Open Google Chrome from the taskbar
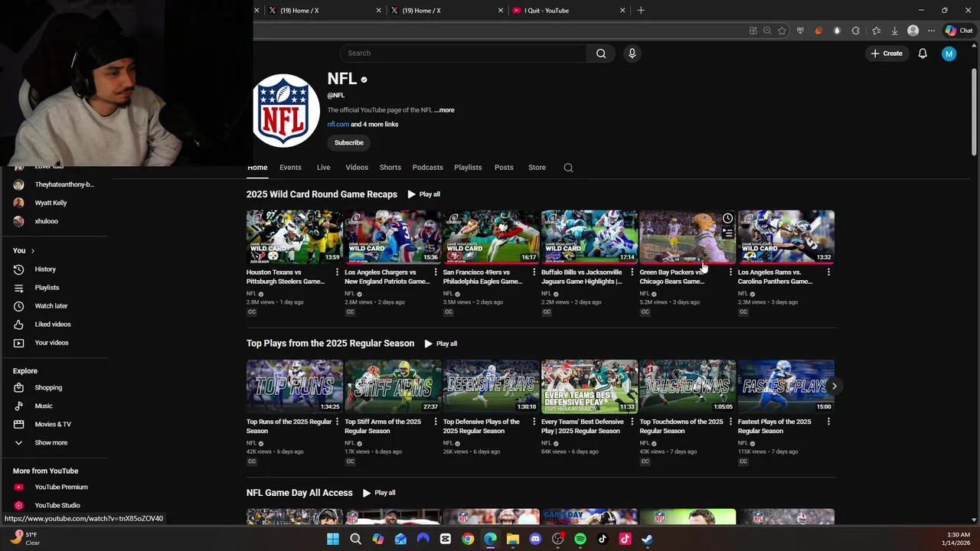The height and width of the screenshot is (551, 980). (x=468, y=539)
